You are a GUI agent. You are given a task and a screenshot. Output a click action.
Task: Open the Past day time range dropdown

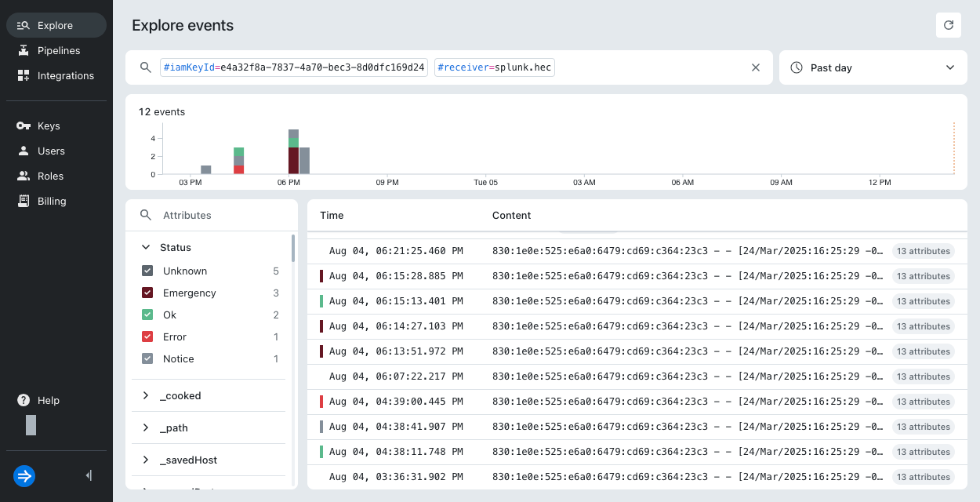click(x=873, y=67)
